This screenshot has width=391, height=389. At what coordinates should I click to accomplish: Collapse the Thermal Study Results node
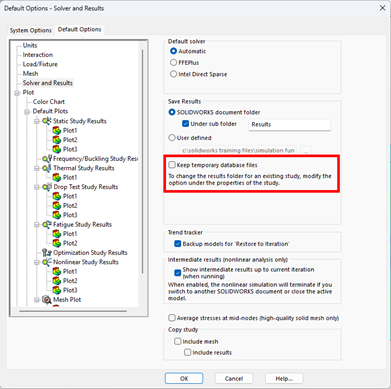pos(37,168)
